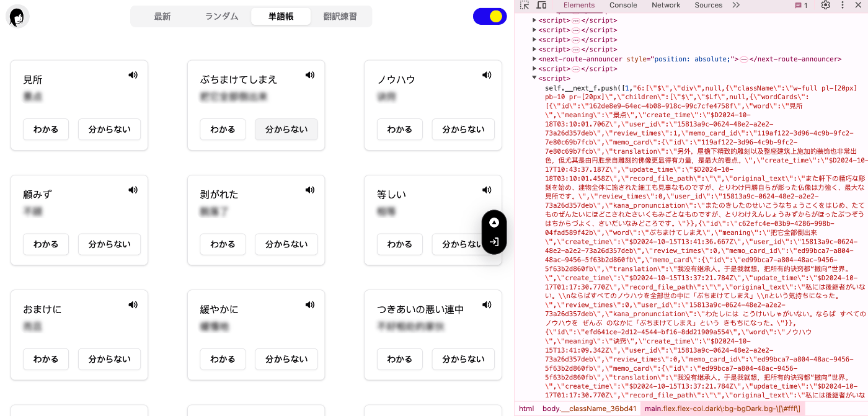
Task: Click 分からない on 緩やかに card
Action: point(286,359)
